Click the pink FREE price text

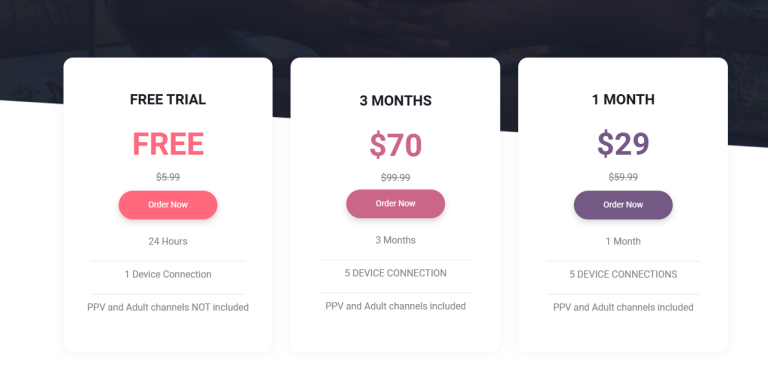point(168,144)
